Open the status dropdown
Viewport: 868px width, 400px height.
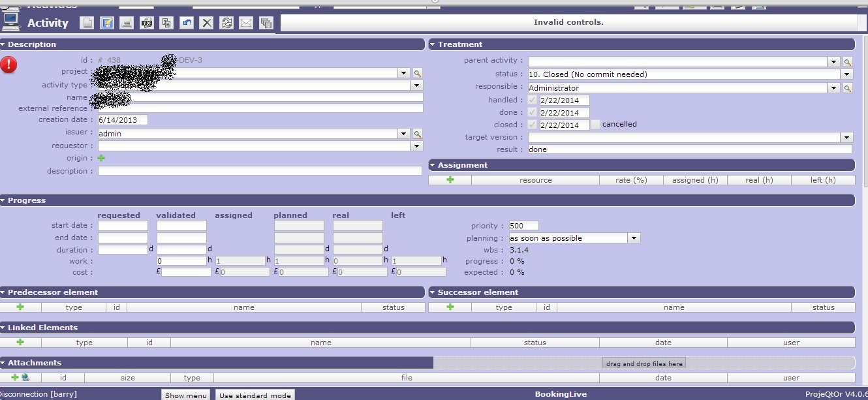click(847, 74)
